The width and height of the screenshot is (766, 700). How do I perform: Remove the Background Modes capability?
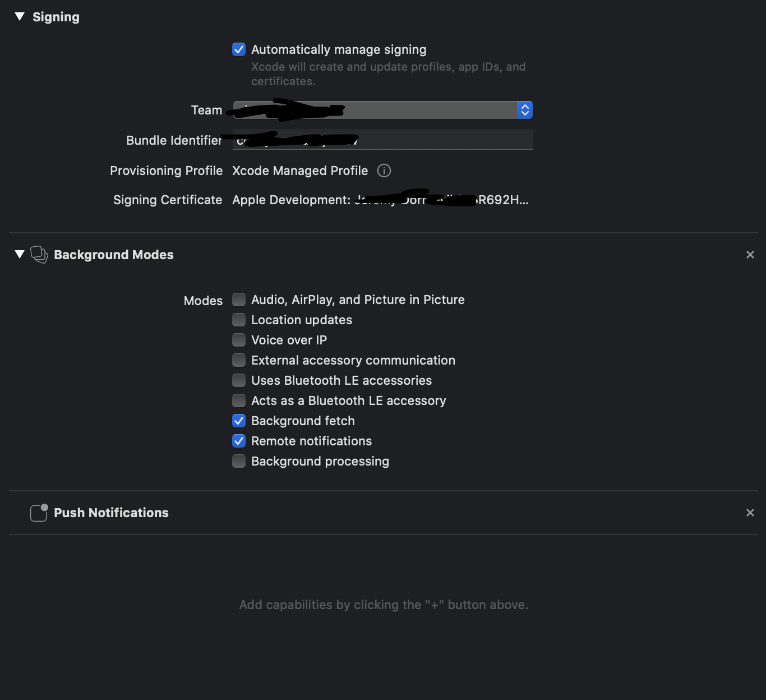[750, 255]
